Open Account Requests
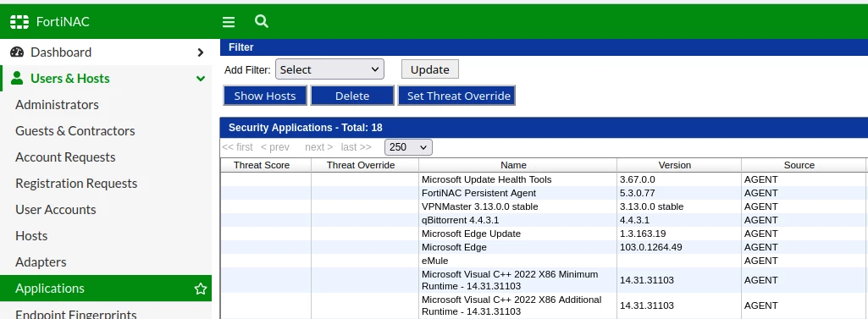 65,157
